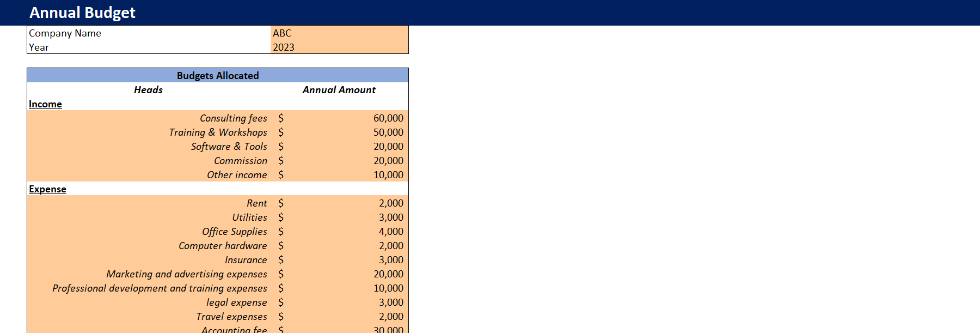980x333 pixels.
Task: Click the Budgets Allocated header
Action: (218, 75)
